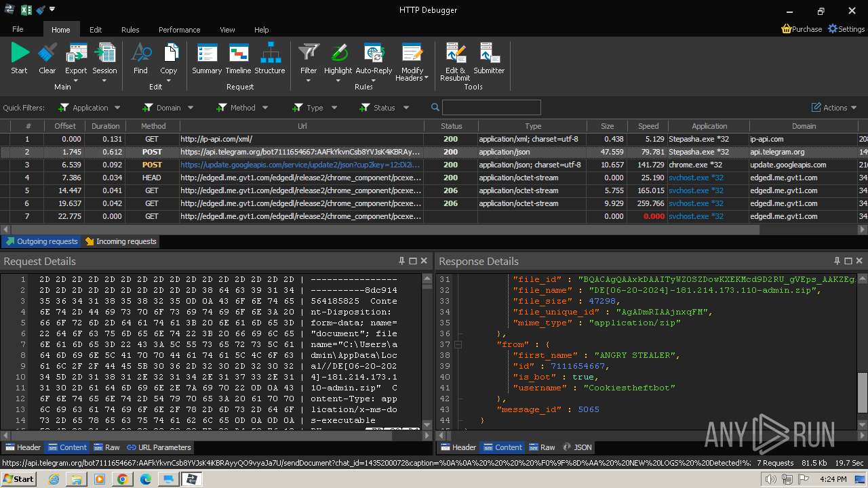Expand the Modify Headers dropdown arrow
Screen dimensions: 868x488
426,78
